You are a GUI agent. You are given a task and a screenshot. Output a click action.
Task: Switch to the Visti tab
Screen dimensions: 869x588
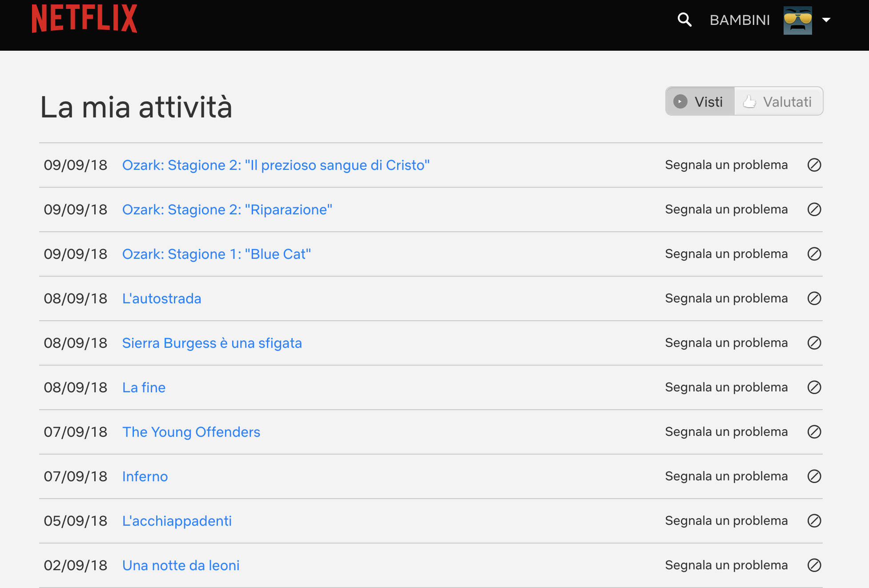click(700, 102)
